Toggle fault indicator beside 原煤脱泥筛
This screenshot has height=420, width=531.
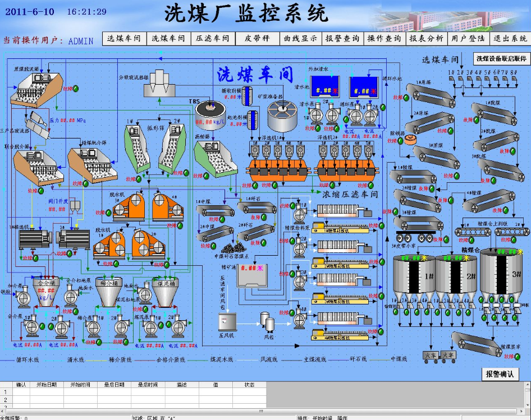[x=76, y=89]
